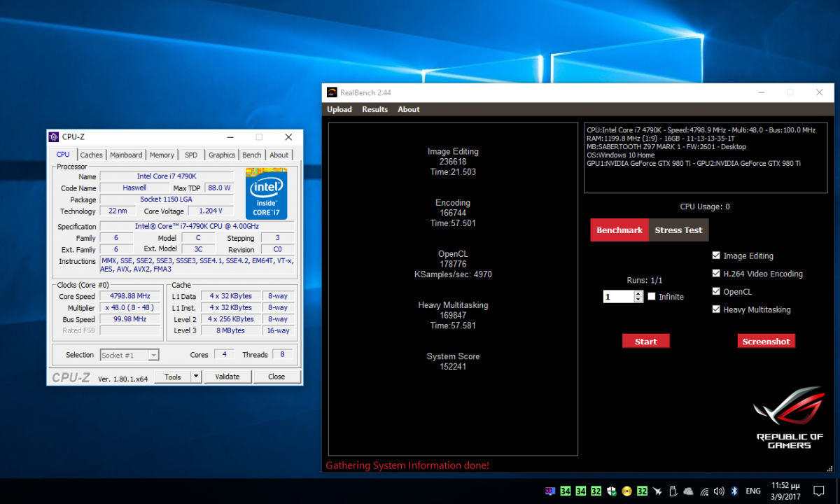This screenshot has height=504, width=840.
Task: Switch to the SPD tab in CPU-Z
Action: click(191, 155)
